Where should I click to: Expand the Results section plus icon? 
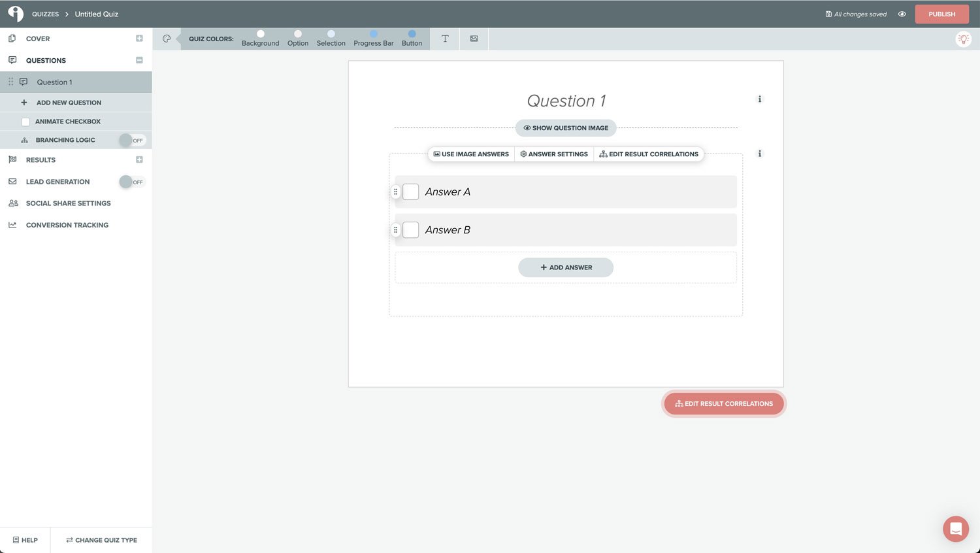point(139,159)
